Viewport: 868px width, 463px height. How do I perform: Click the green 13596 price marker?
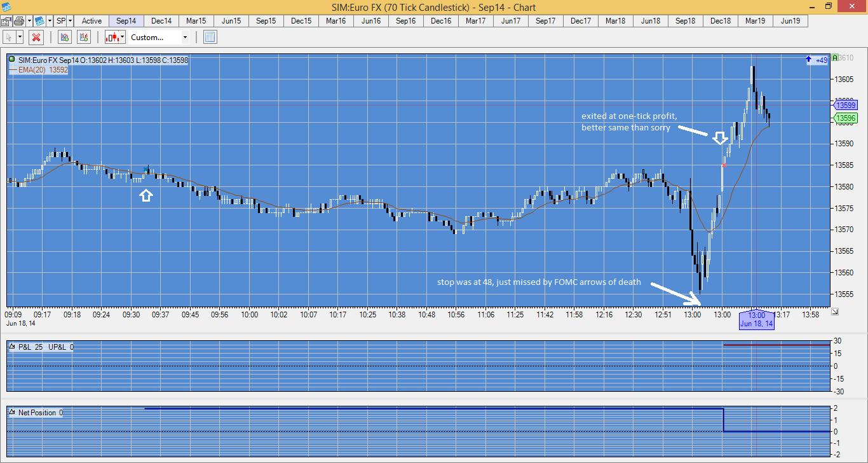click(846, 118)
